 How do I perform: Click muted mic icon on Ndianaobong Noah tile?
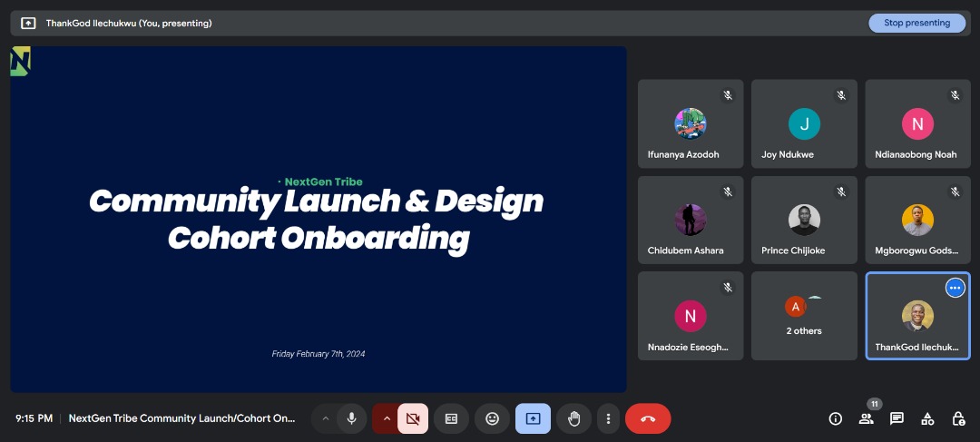pos(955,95)
